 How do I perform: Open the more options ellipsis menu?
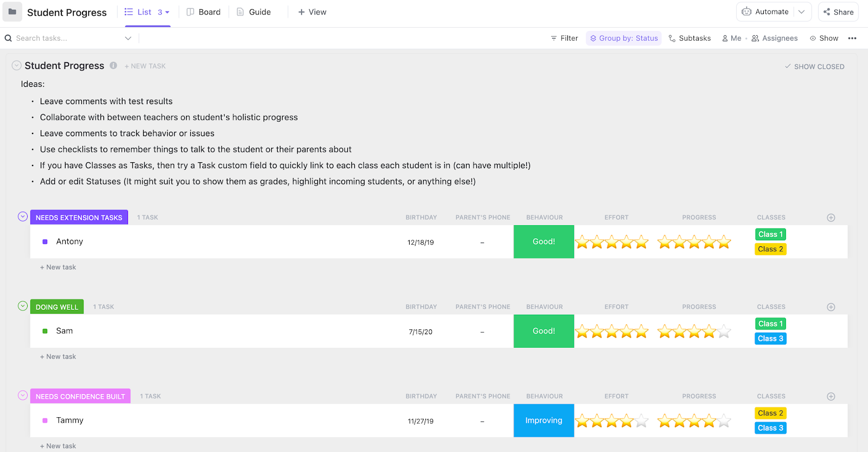pyautogui.click(x=852, y=38)
